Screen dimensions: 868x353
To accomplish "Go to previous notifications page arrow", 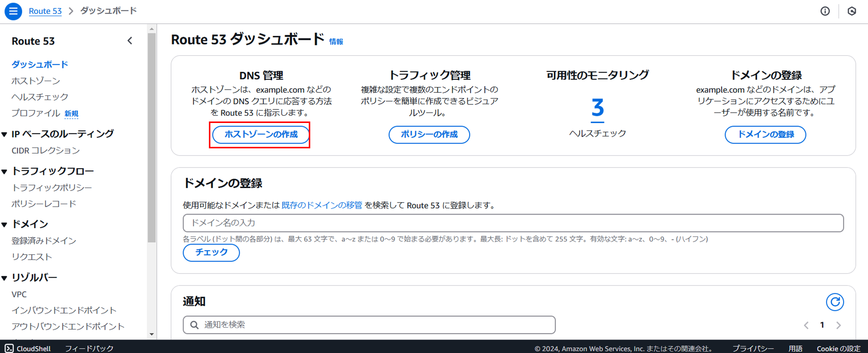I will click(806, 325).
